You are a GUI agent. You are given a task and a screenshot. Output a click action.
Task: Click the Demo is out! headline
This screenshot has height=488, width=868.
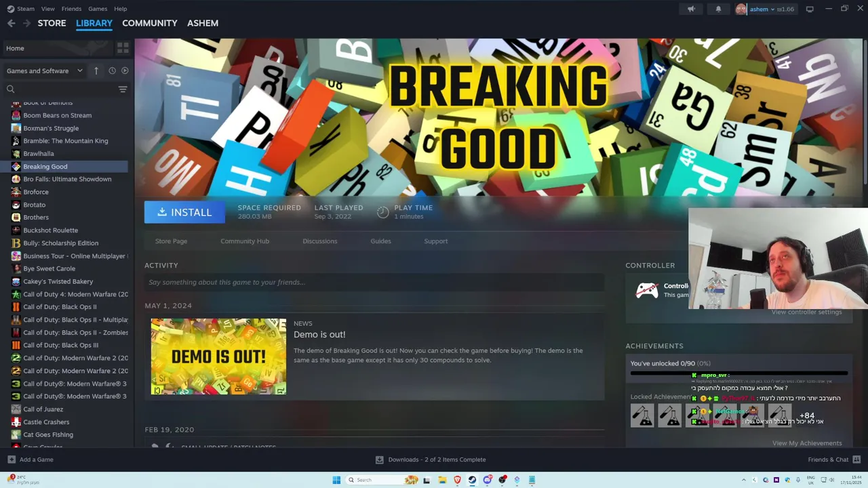[x=319, y=335]
